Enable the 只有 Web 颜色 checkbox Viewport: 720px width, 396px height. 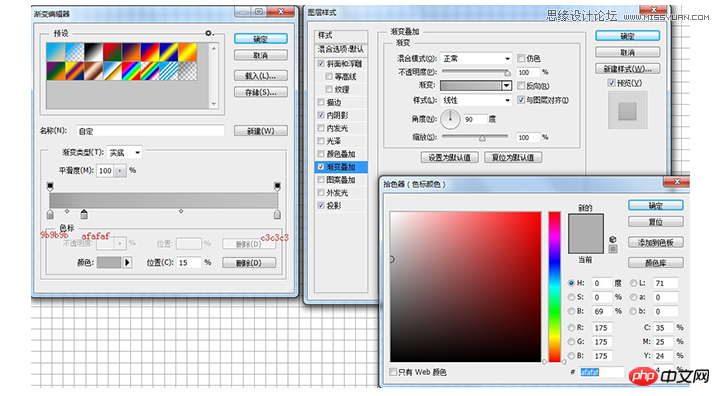(x=393, y=372)
